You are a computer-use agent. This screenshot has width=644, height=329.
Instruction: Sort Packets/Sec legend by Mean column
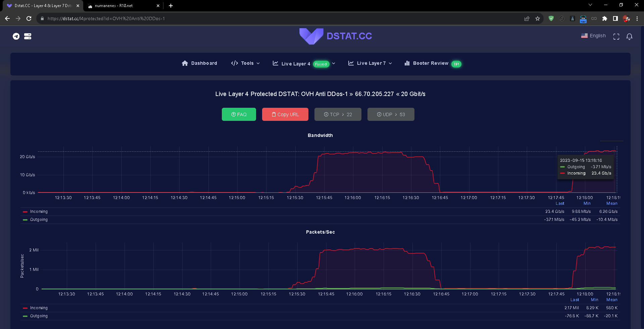612,300
